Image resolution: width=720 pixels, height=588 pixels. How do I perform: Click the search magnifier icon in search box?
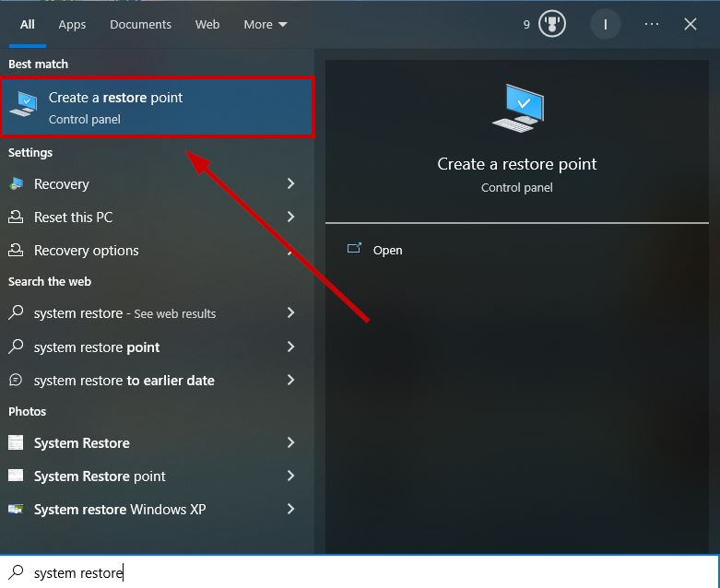click(x=16, y=572)
